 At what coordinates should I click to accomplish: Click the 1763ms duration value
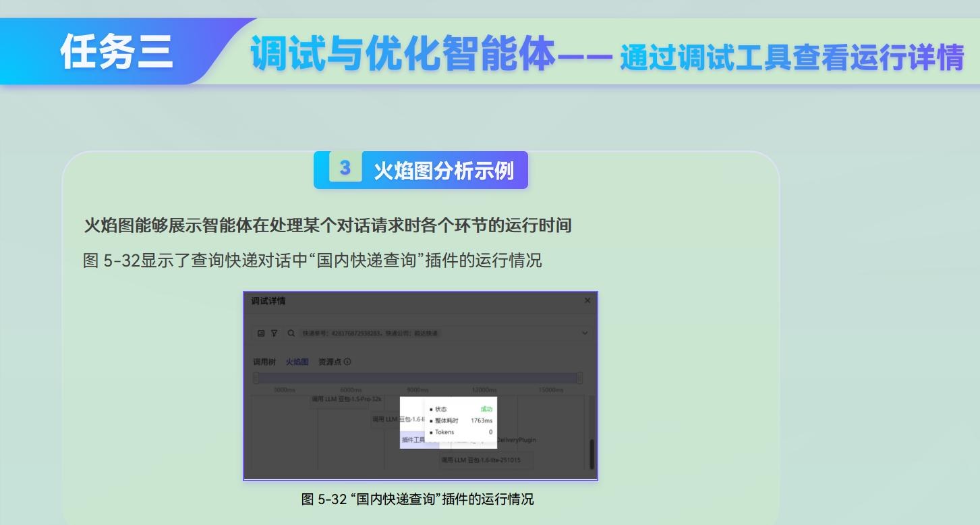pos(482,420)
